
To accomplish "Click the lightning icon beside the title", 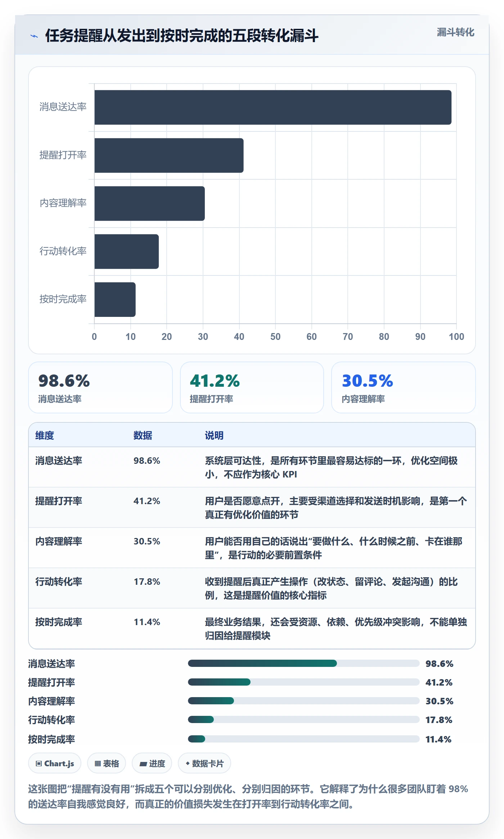I will (34, 36).
